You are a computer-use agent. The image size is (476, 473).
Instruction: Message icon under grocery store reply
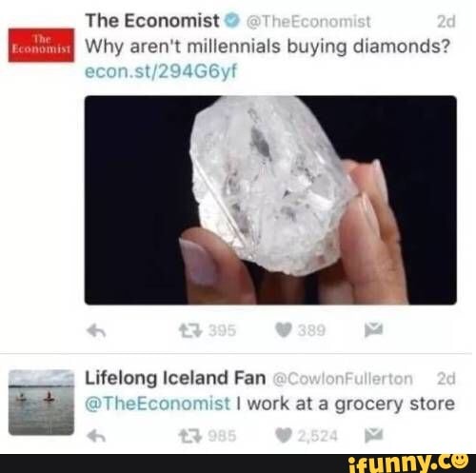tap(374, 435)
